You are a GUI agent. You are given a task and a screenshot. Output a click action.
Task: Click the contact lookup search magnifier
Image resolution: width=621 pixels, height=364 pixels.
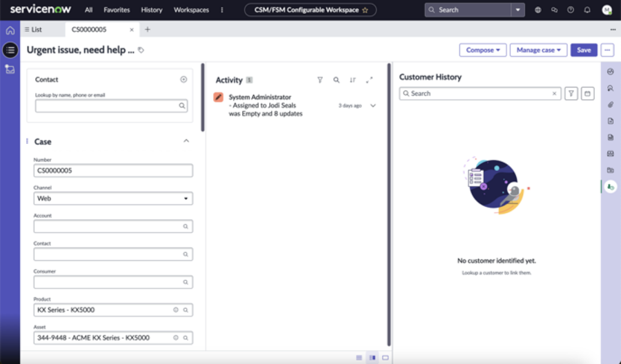181,105
